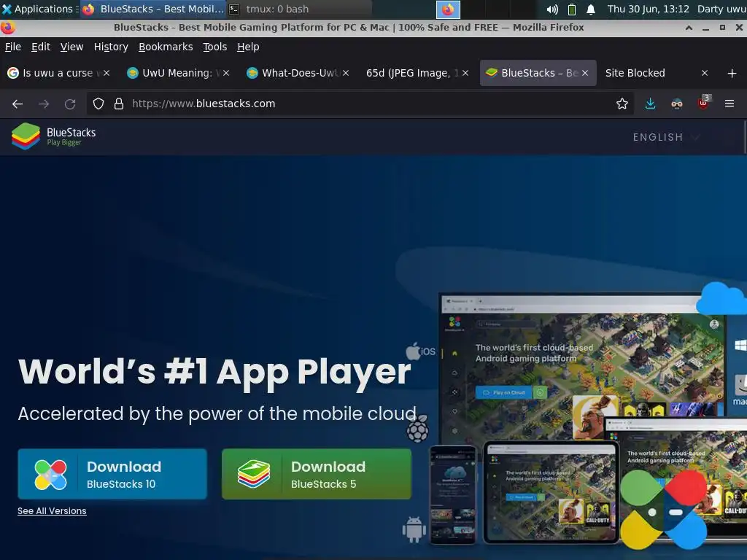This screenshot has height=560, width=747.
Task: Click 'Darty uwu' user name in panel
Action: click(721, 9)
